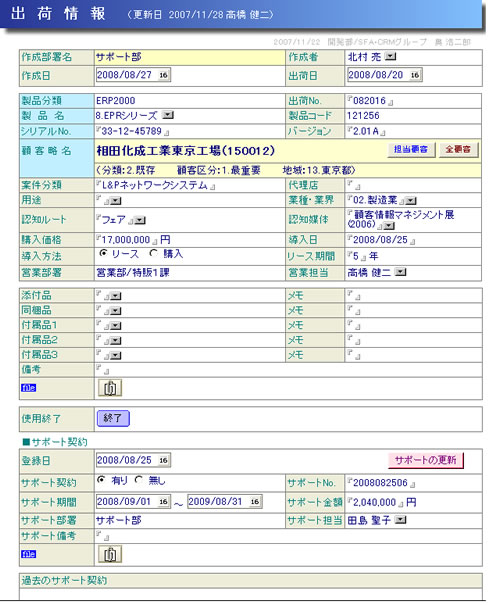Viewport: 500px width, 605px height.
Task: Click customer name 相田化成工業東京工場(150012)
Action: tap(186, 151)
